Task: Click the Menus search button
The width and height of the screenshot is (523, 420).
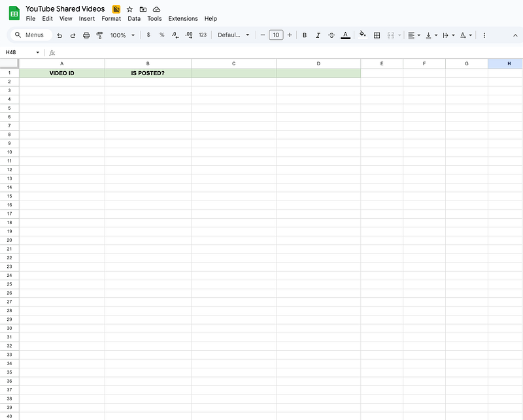Action: [29, 35]
